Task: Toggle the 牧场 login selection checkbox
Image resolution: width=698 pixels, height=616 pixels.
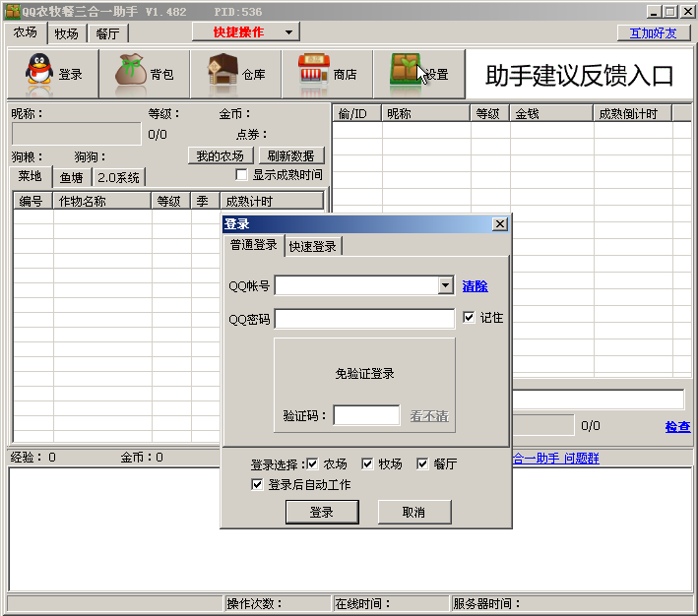Action: [367, 464]
